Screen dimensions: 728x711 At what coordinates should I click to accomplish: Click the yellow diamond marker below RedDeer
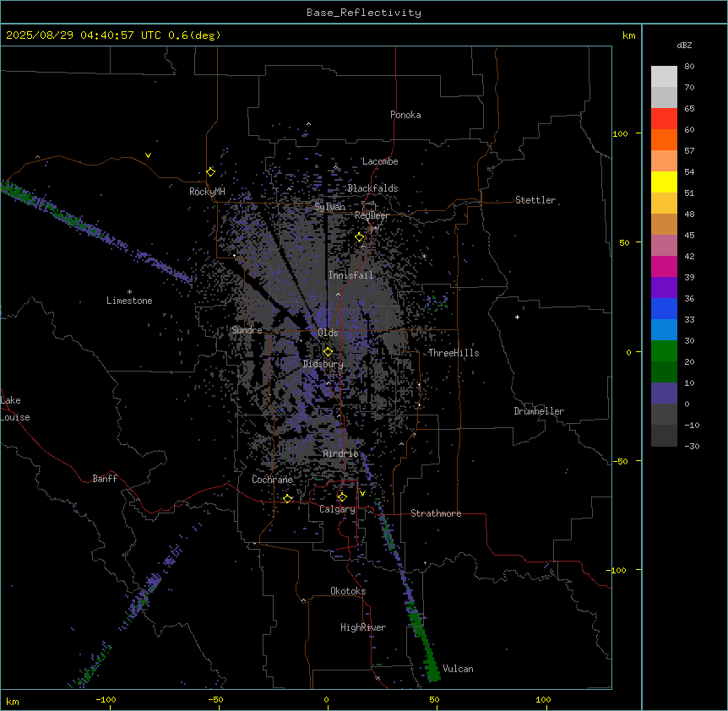[360, 237]
